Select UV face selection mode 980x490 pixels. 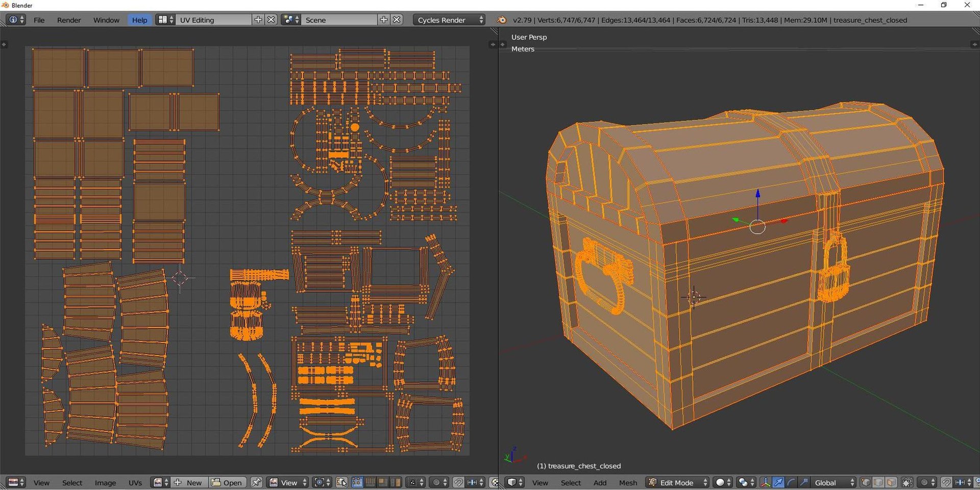click(382, 482)
